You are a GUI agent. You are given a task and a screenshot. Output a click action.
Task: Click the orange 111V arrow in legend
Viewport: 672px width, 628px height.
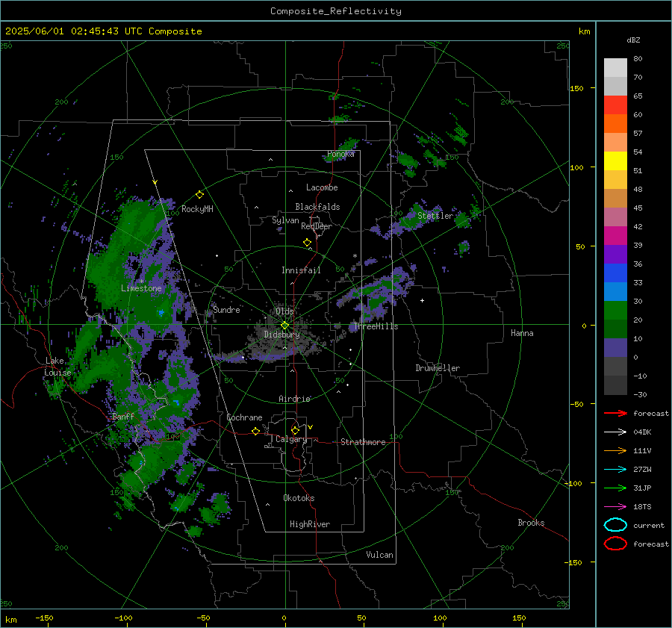click(x=615, y=450)
